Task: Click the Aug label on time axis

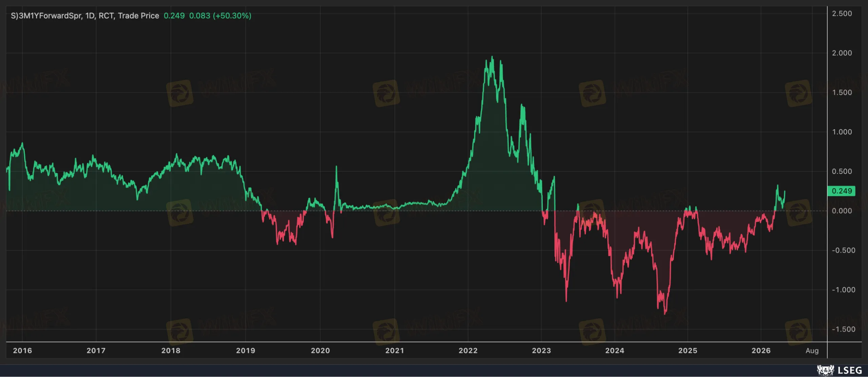Action: 812,351
